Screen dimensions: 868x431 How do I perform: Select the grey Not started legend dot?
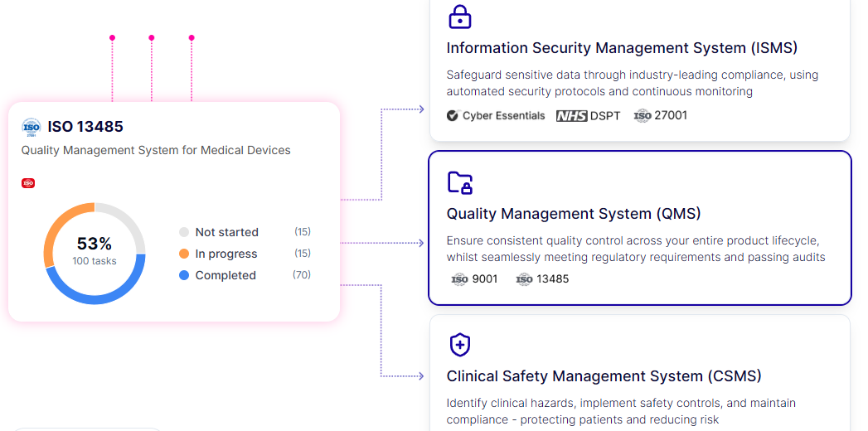184,232
